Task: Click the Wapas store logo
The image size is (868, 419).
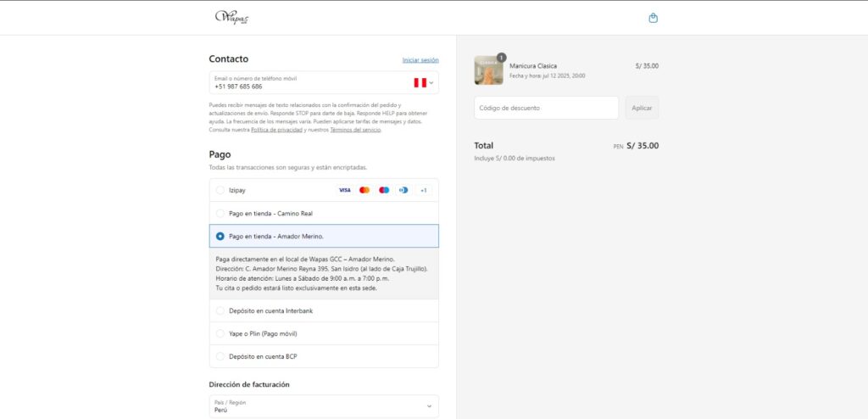Action: [230, 17]
